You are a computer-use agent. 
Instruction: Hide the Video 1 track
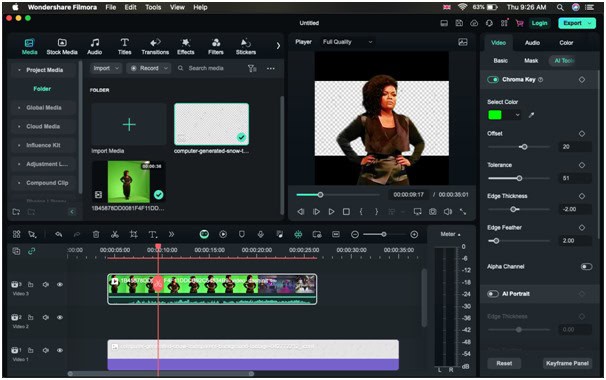click(60, 350)
